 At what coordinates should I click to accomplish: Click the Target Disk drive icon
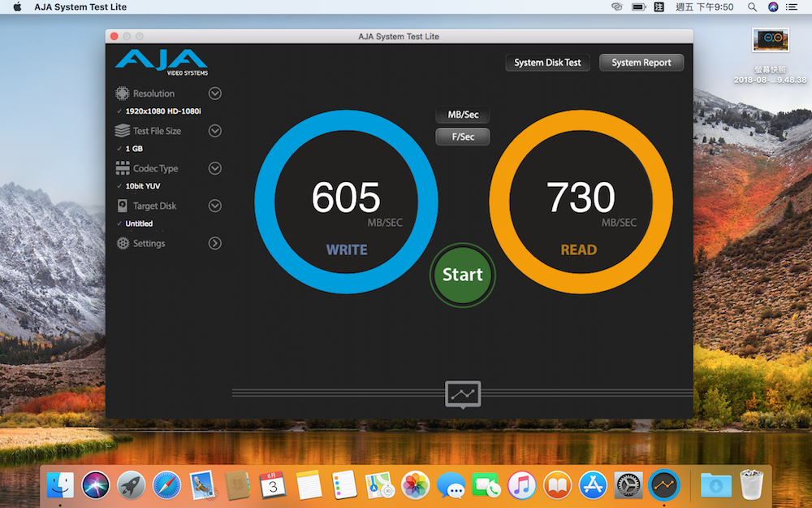click(x=122, y=206)
